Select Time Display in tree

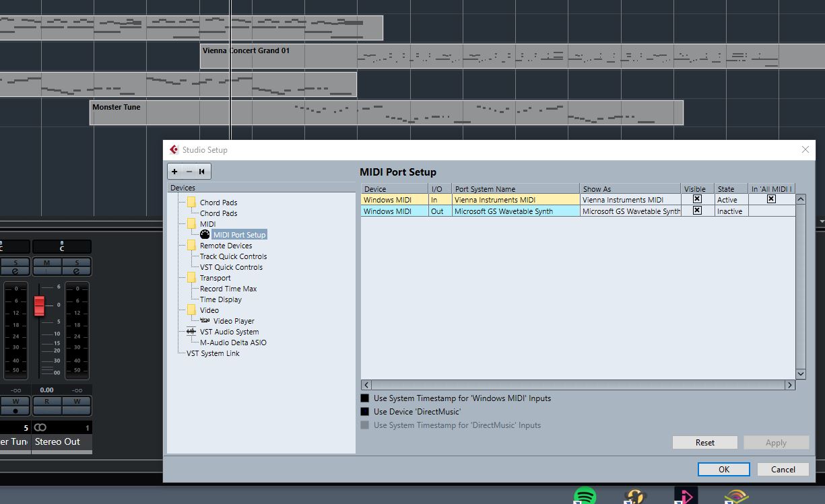[220, 299]
